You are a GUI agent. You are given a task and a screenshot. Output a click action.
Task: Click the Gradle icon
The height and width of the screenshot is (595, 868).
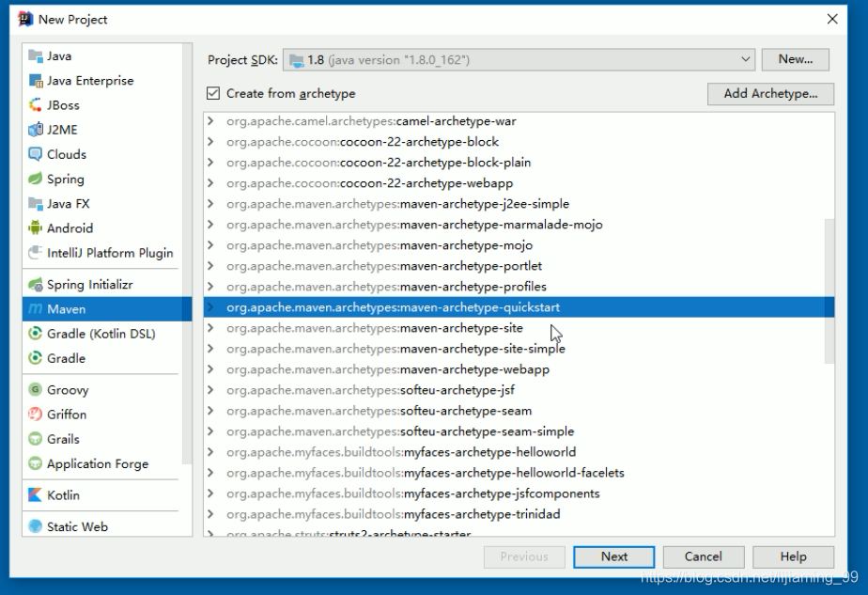pos(36,358)
